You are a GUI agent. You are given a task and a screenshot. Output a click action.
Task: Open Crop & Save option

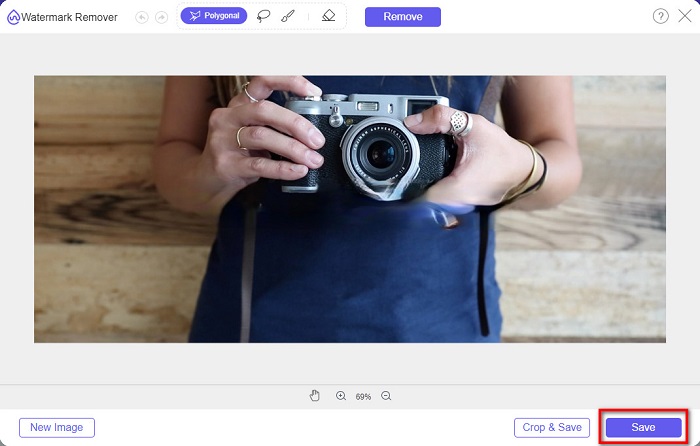[x=551, y=427]
